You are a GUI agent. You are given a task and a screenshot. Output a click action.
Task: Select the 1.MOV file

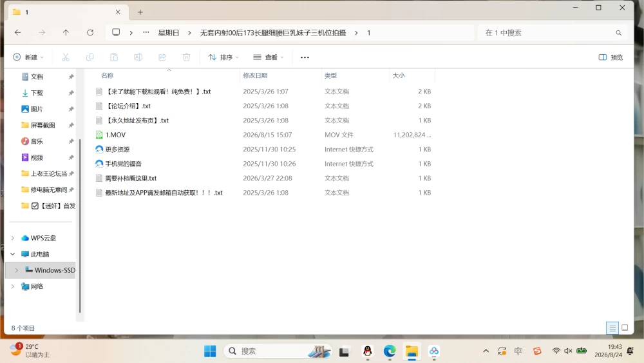point(115,135)
